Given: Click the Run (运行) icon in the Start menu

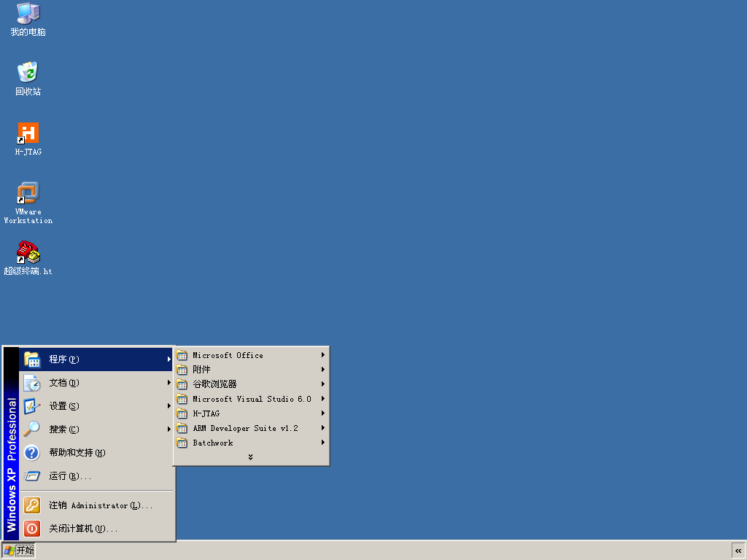Looking at the screenshot, I should tap(32, 475).
